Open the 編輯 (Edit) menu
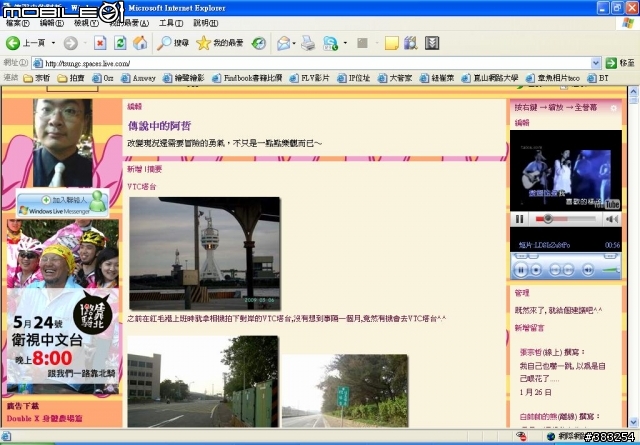Viewport: 640px width, 445px height. (x=51, y=23)
